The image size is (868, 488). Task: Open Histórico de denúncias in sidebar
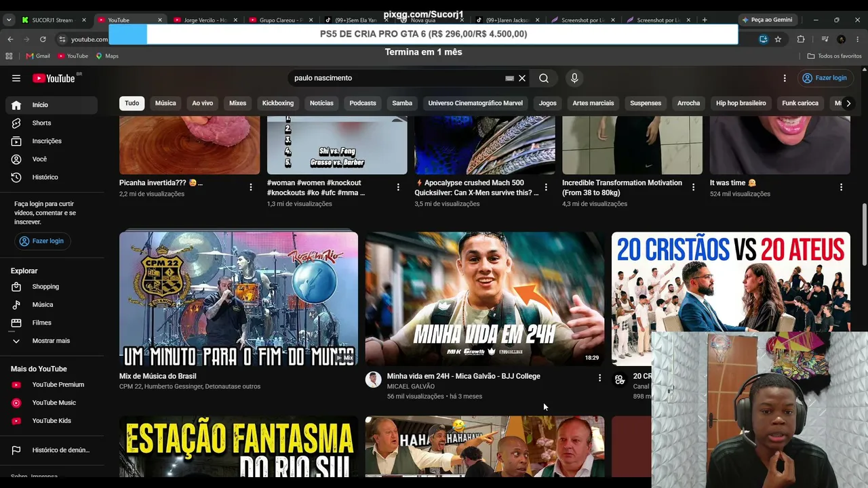pos(52,450)
